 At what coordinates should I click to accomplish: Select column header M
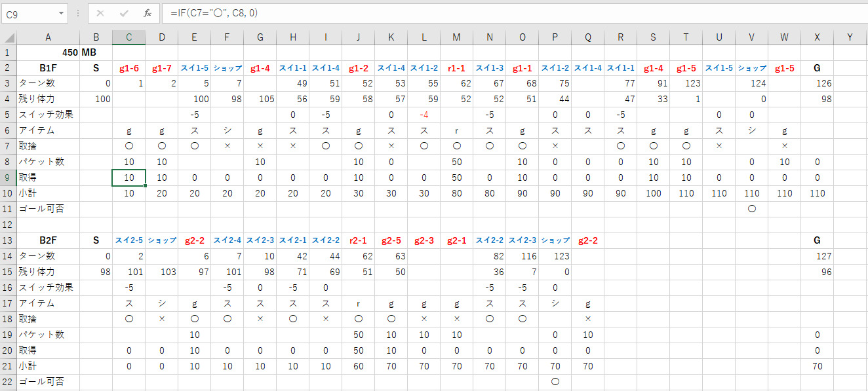[x=456, y=37]
